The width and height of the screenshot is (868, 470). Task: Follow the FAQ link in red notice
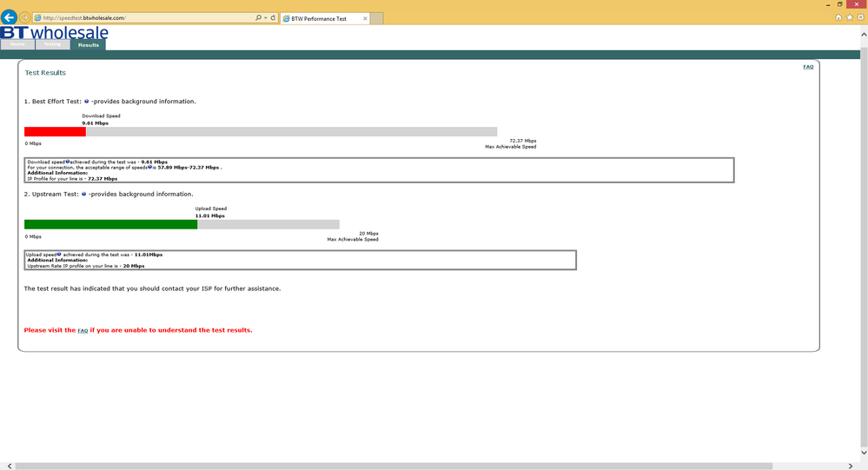83,330
